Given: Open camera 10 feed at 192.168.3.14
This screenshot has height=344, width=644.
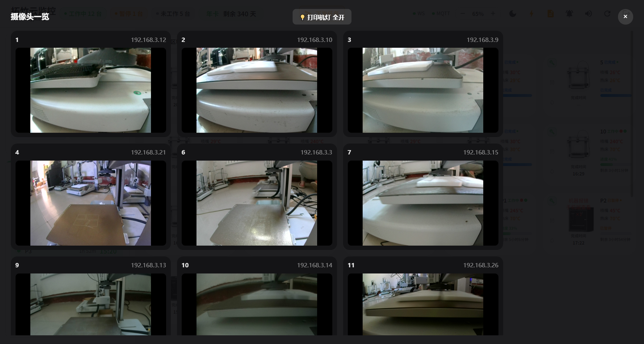Looking at the screenshot, I should coord(257,304).
